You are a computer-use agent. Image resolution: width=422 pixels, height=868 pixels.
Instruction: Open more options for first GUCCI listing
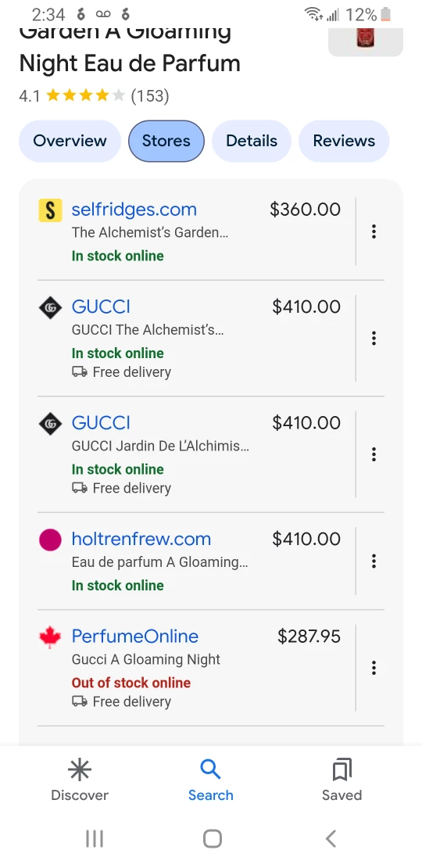[x=374, y=338]
